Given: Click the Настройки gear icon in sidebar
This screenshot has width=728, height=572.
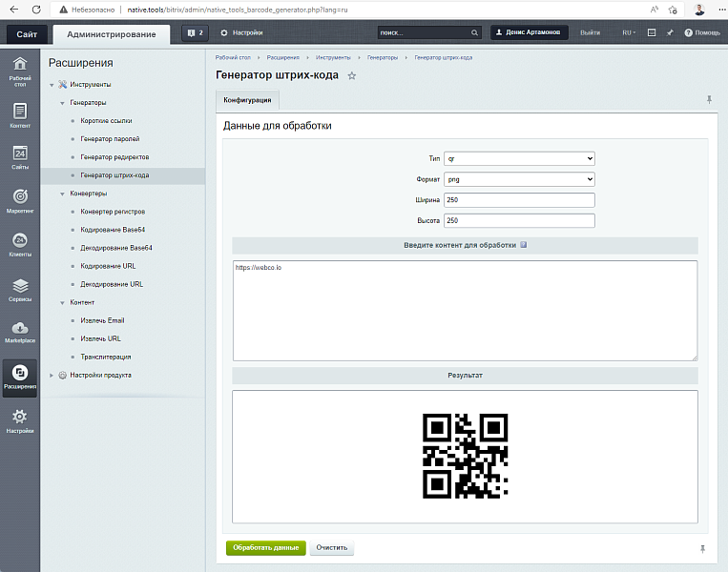Looking at the screenshot, I should 19,420.
